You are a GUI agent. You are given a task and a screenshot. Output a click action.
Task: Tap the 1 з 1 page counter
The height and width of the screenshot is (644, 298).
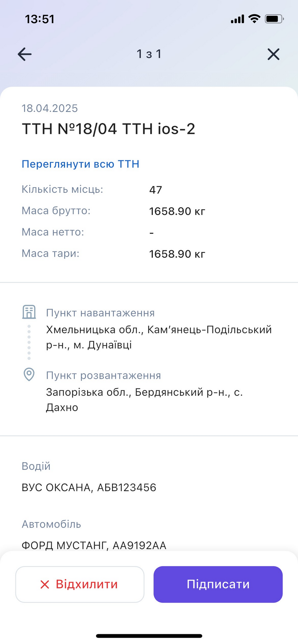(149, 54)
